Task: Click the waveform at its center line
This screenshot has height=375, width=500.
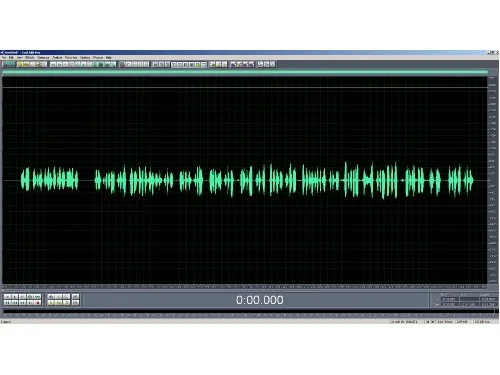Action: tap(245, 180)
